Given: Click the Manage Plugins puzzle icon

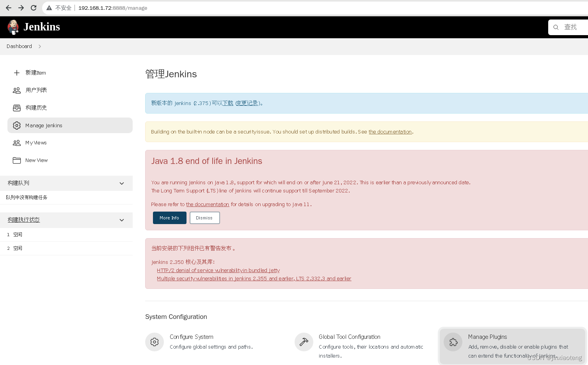Looking at the screenshot, I should point(453,342).
